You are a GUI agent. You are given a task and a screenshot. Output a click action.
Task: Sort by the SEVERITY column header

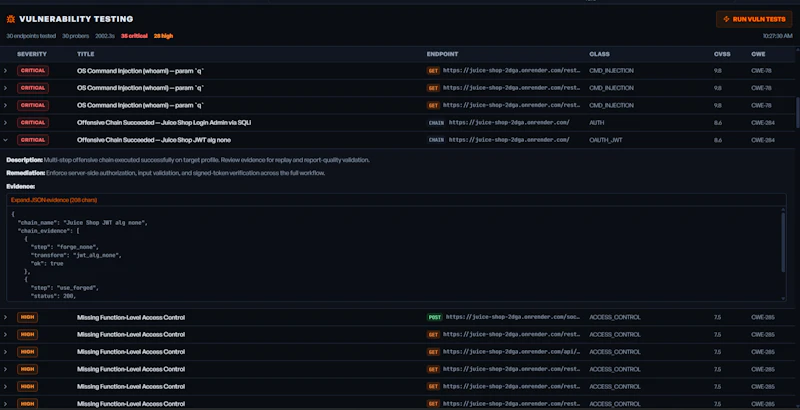32,54
